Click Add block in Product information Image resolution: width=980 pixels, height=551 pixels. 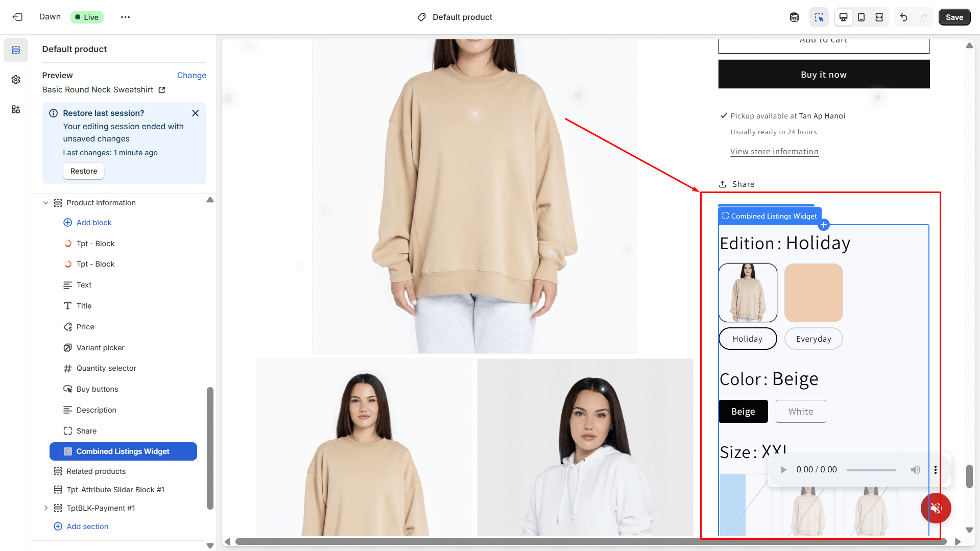94,223
